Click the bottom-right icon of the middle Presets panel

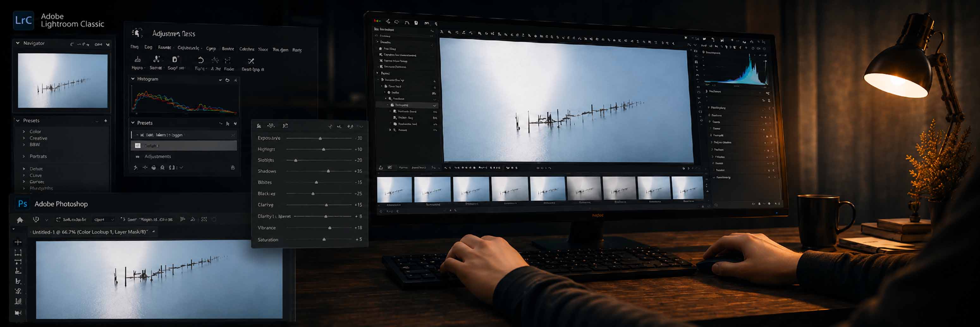232,167
